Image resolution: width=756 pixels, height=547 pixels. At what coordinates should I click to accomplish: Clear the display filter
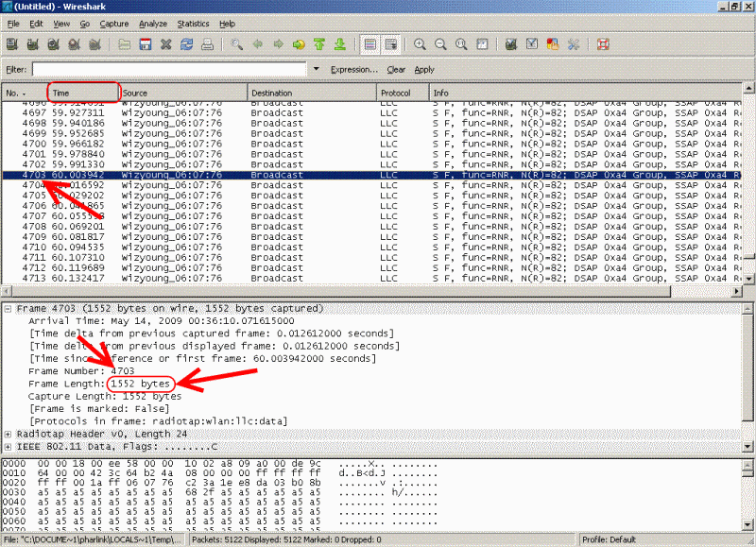pos(396,69)
